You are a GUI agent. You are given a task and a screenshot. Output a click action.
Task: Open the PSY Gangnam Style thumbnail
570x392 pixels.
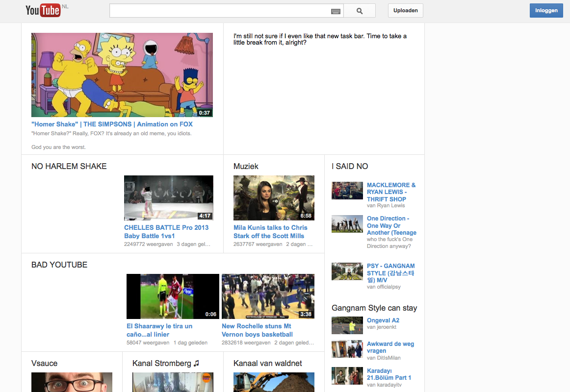point(347,271)
